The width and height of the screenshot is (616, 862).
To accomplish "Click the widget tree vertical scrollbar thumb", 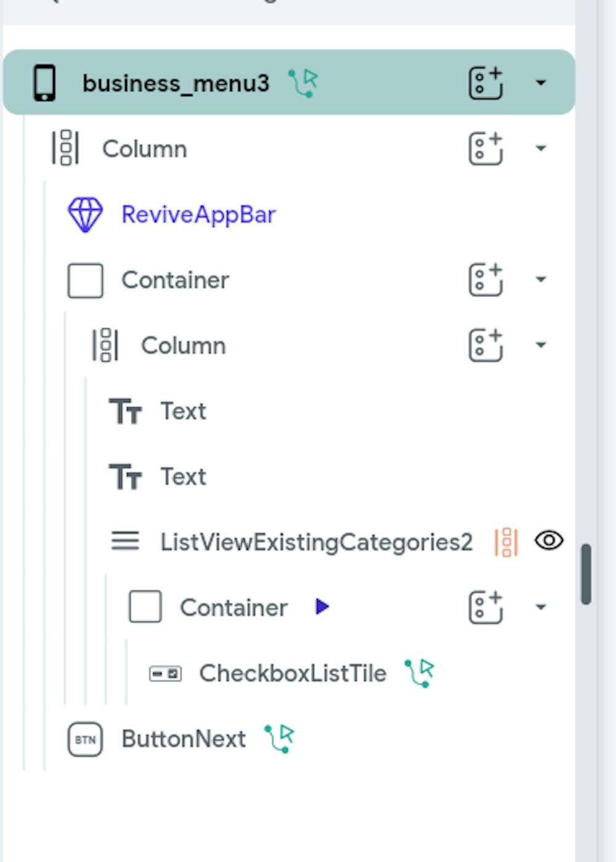I will [x=586, y=574].
